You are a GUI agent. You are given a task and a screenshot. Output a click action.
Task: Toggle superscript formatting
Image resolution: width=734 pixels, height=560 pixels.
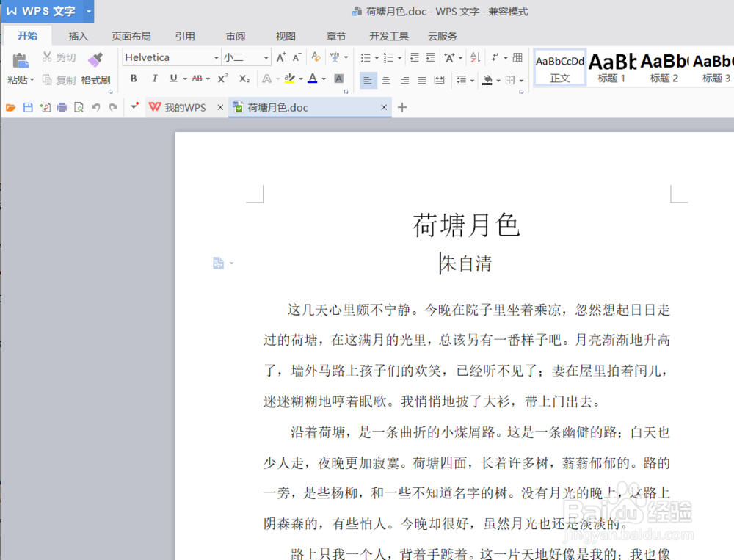pos(223,79)
